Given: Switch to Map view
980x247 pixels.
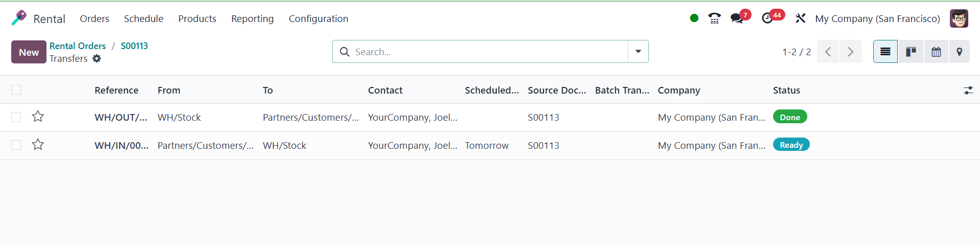Looking at the screenshot, I should (x=960, y=52).
